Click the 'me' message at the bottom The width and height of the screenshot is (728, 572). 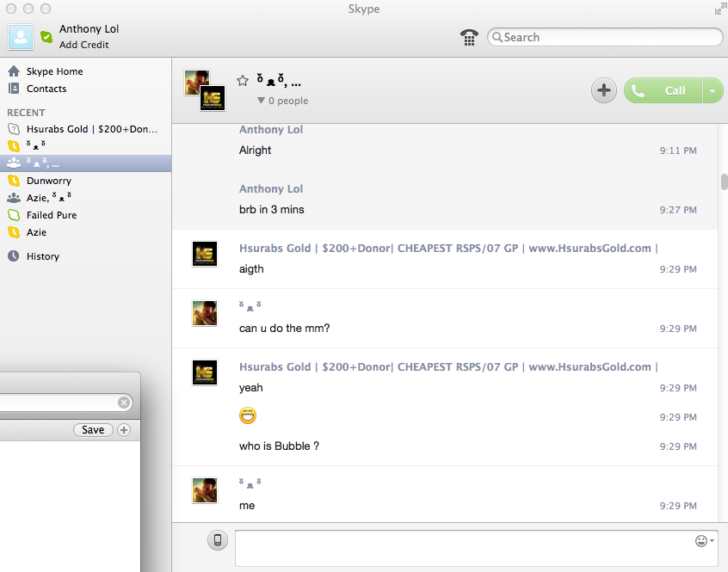247,506
